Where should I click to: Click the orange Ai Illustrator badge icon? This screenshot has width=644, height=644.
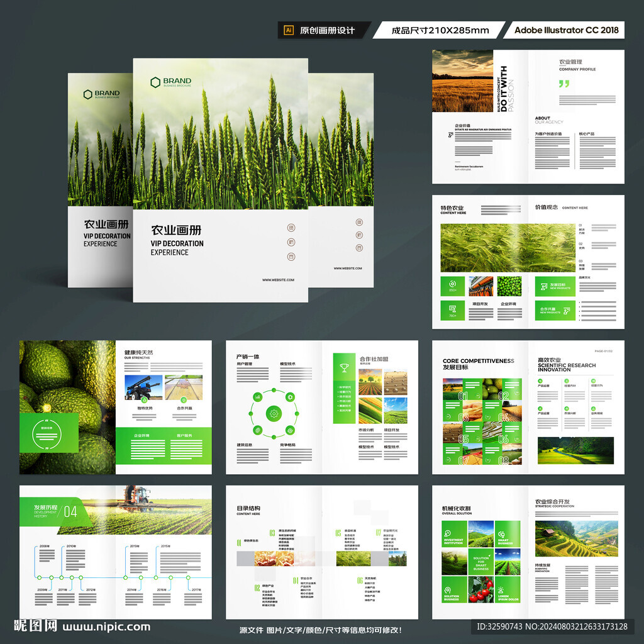(289, 30)
